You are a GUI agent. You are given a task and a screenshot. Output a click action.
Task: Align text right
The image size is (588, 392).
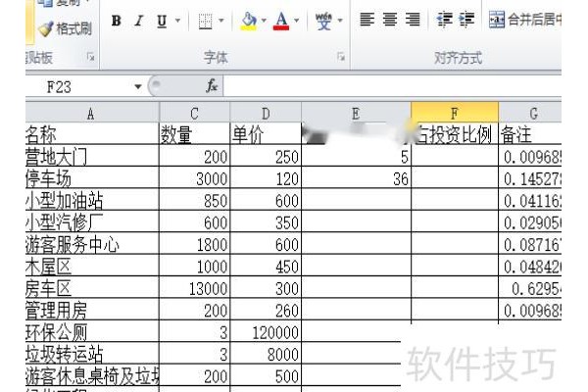pyautogui.click(x=413, y=20)
